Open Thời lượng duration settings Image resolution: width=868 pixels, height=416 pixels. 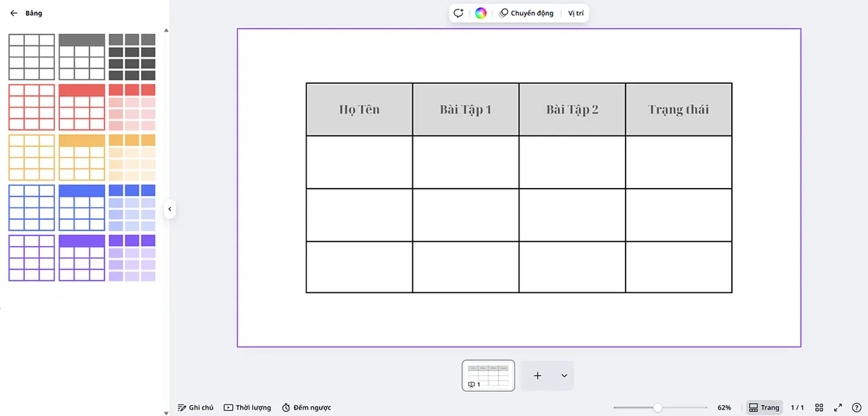tap(247, 407)
